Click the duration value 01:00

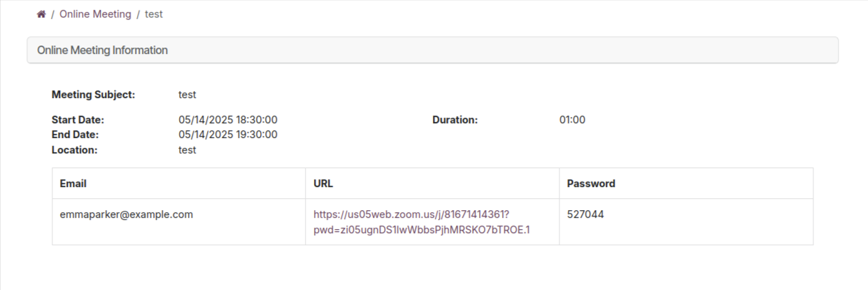tap(572, 120)
